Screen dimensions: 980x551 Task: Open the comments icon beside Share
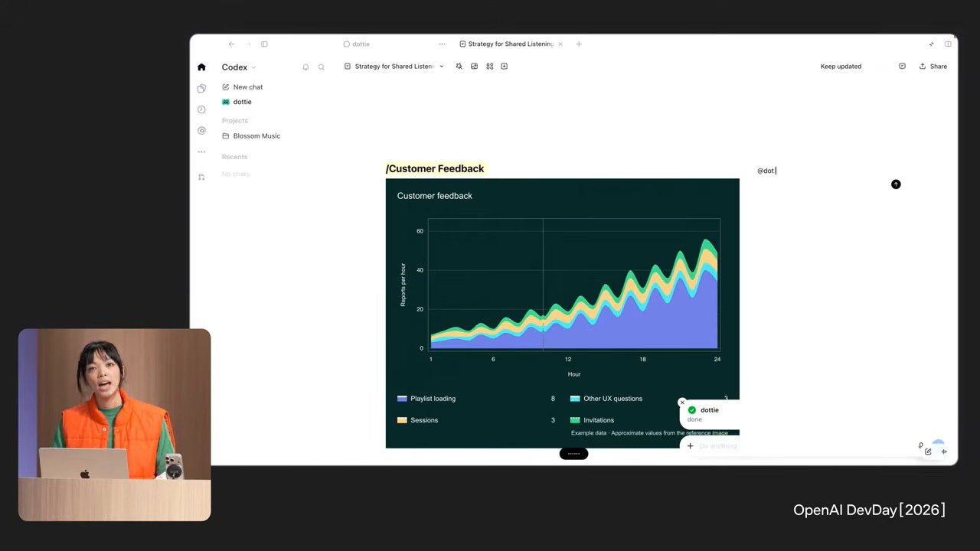point(902,67)
